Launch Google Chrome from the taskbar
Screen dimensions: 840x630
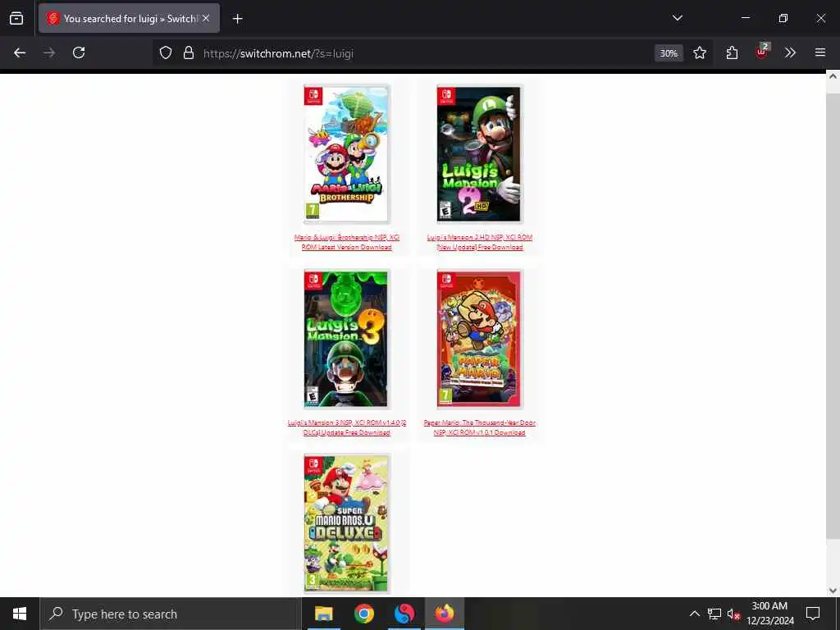363,614
